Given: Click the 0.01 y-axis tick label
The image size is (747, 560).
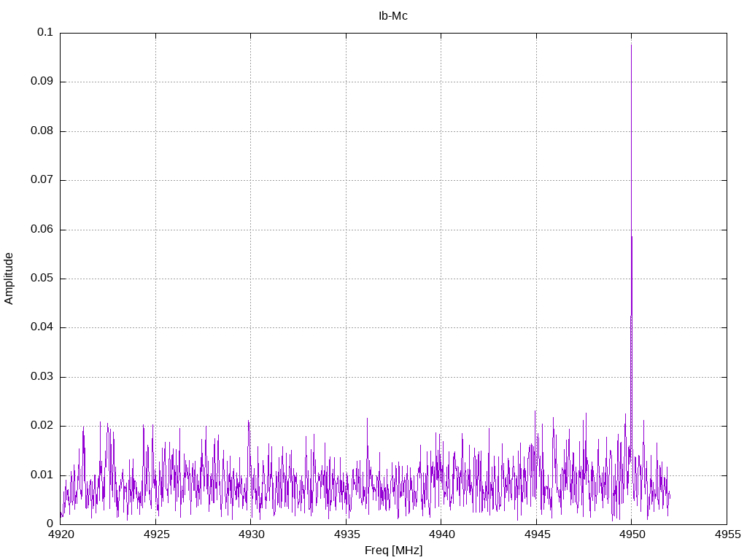Looking at the screenshot, I should [x=42, y=475].
